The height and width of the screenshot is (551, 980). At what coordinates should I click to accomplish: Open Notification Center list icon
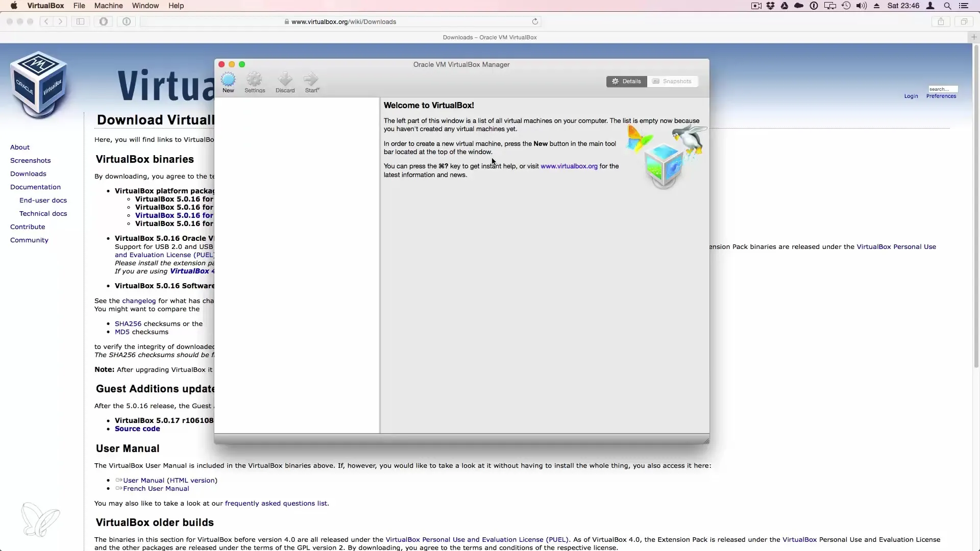[964, 6]
